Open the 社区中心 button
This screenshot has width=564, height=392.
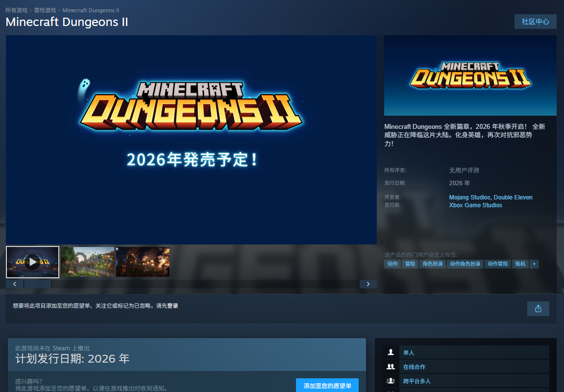(535, 22)
